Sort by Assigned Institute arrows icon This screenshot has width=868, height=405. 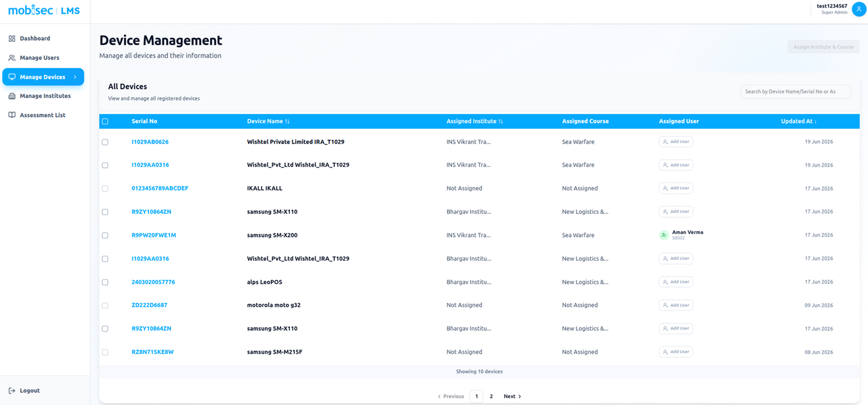coord(501,121)
